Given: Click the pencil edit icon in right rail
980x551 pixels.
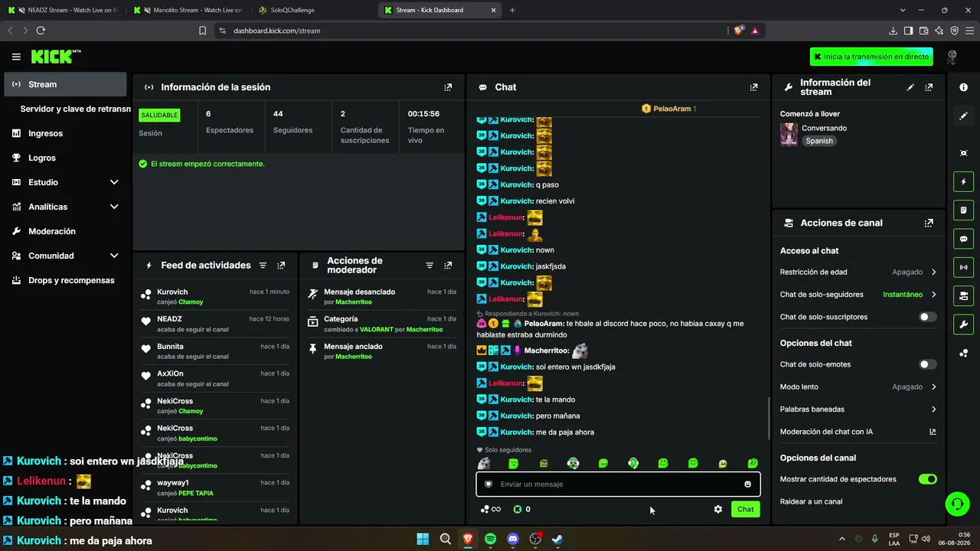Looking at the screenshot, I should pyautogui.click(x=963, y=116).
